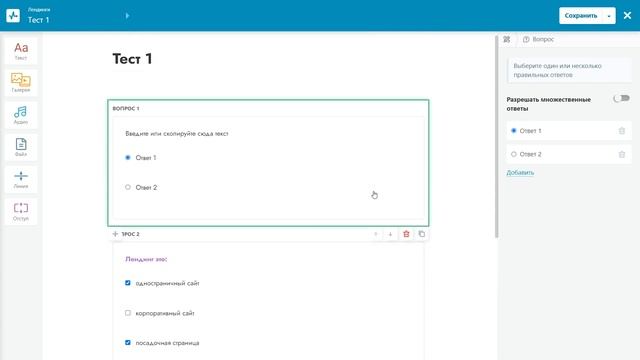Viewport: 640px width, 360px height.
Task: Move question block down with arrow
Action: pyautogui.click(x=390, y=234)
